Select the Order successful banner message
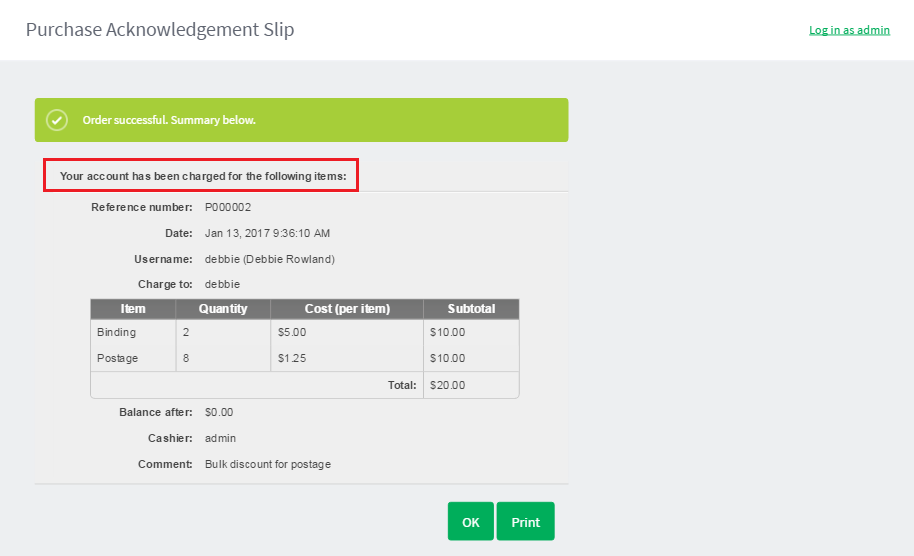This screenshot has width=914, height=556. click(x=169, y=120)
